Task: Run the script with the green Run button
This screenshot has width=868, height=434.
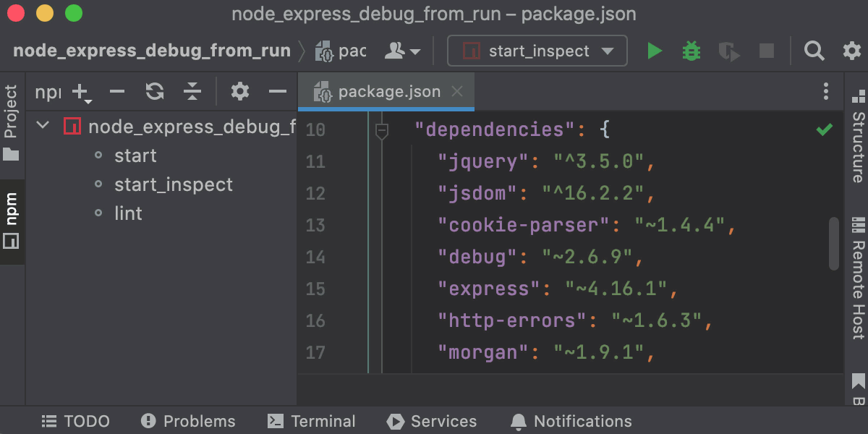Action: pos(655,51)
